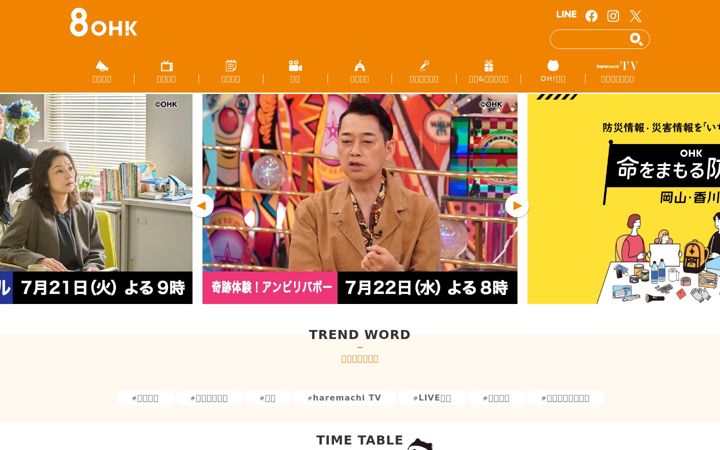The width and height of the screenshot is (720, 450).
Task: Show previous slide with left carousel arrow
Action: pos(202,206)
